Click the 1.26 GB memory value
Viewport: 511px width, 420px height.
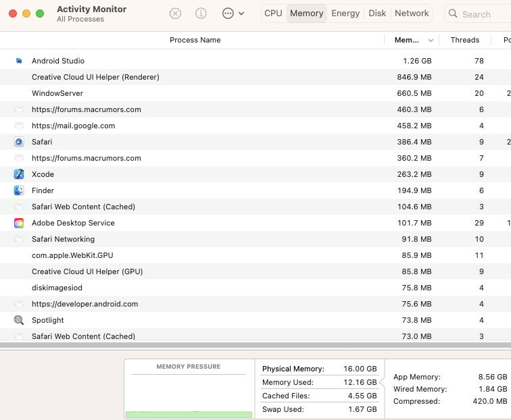coord(417,61)
